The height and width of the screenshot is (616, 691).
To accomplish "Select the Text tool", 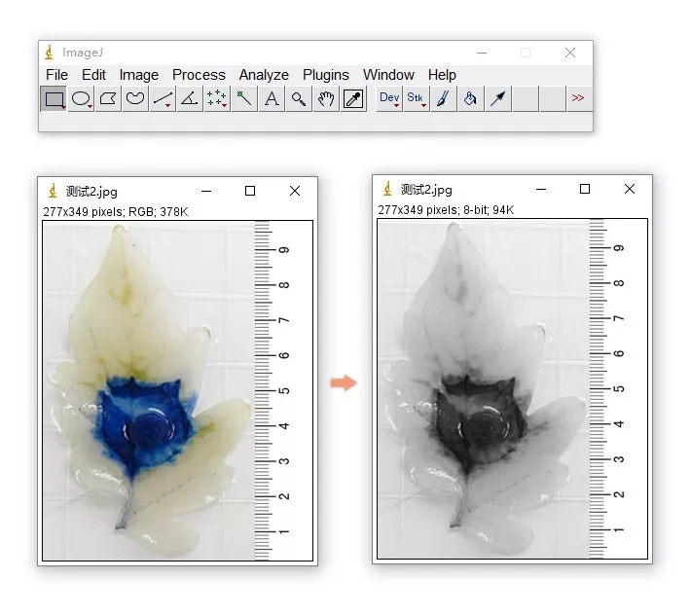I will (x=272, y=98).
